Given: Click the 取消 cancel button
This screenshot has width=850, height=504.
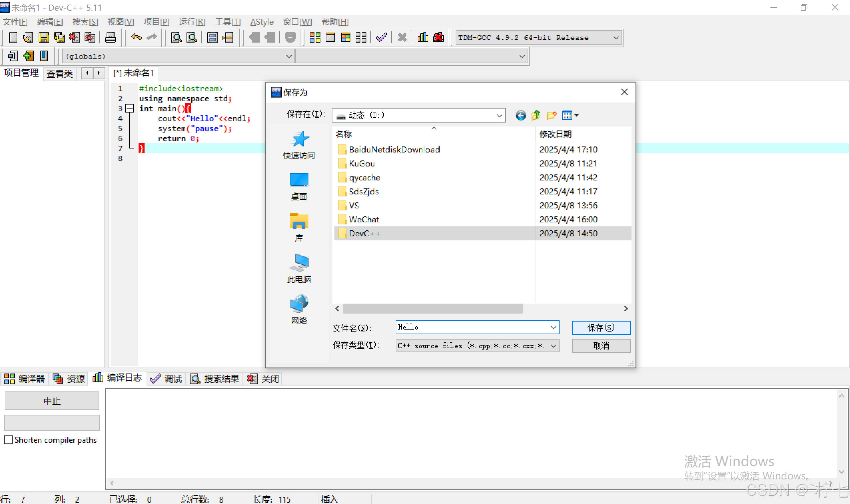Looking at the screenshot, I should [x=601, y=346].
